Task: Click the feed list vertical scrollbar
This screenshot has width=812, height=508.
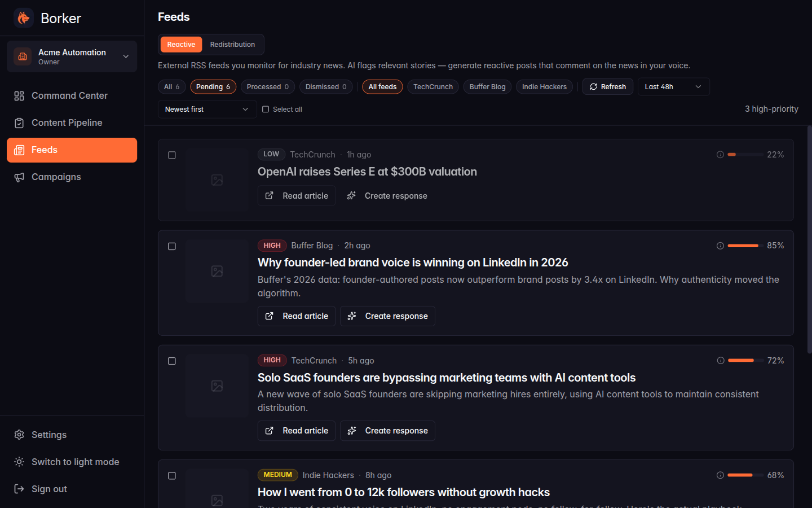Action: pyautogui.click(x=809, y=239)
